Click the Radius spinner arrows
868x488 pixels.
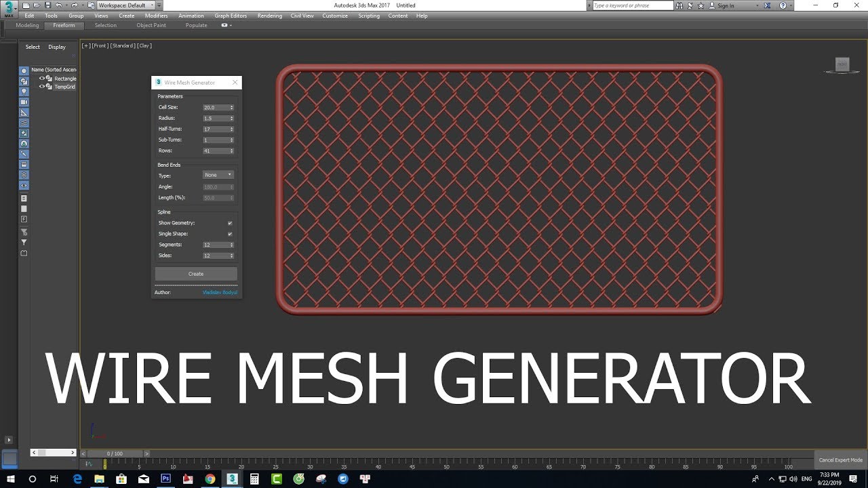pyautogui.click(x=231, y=118)
